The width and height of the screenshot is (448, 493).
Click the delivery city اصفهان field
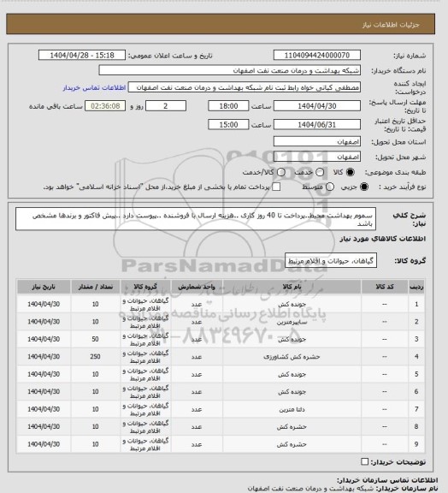[317, 157]
